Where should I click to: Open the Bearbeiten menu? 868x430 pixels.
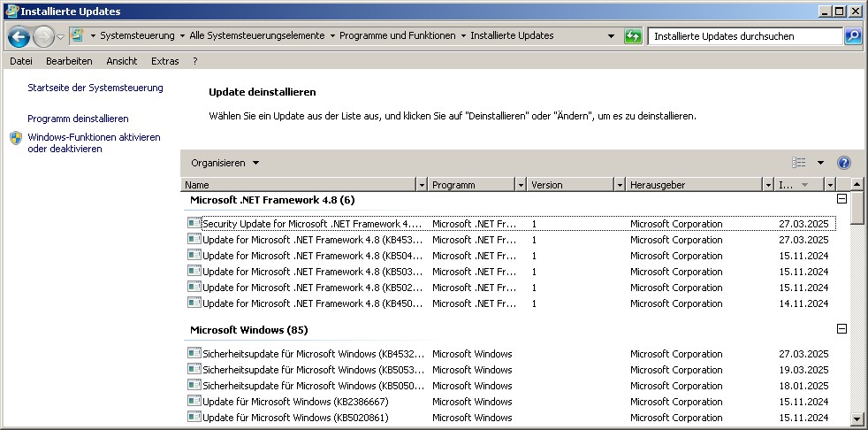(69, 61)
